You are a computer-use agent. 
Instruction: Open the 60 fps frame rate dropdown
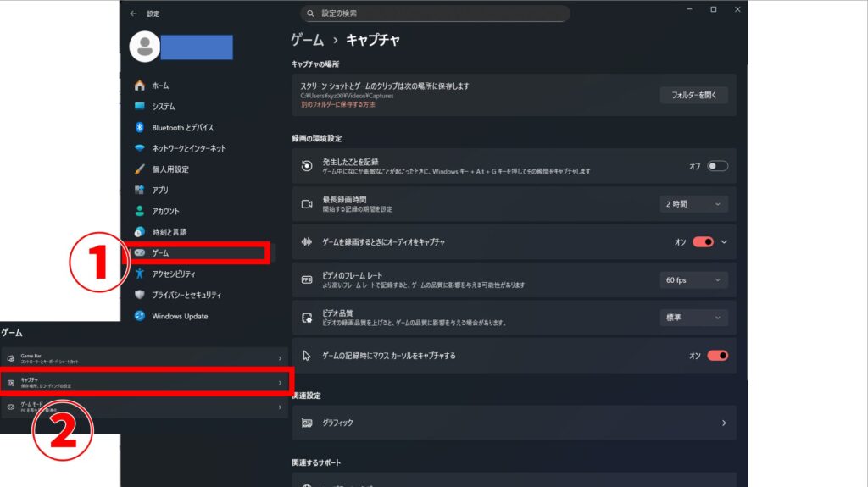click(x=693, y=280)
